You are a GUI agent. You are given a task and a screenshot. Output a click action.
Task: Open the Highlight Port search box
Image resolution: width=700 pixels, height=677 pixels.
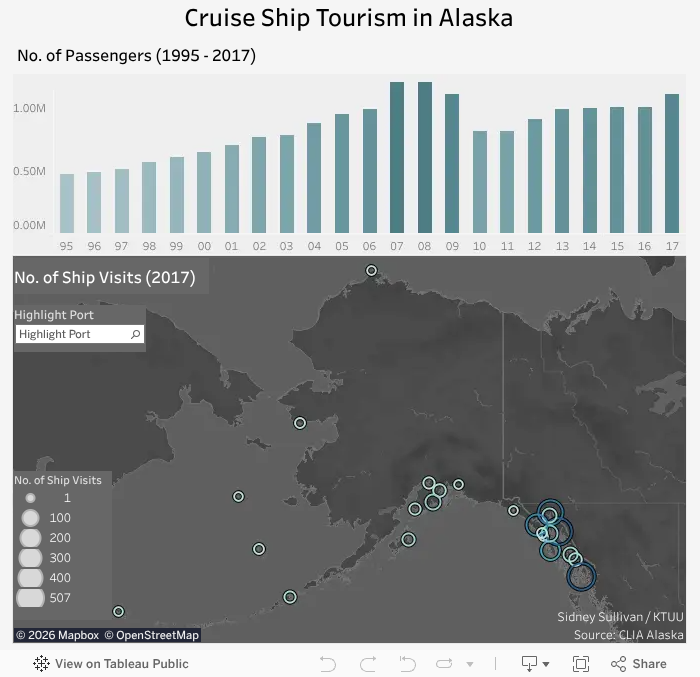click(80, 334)
